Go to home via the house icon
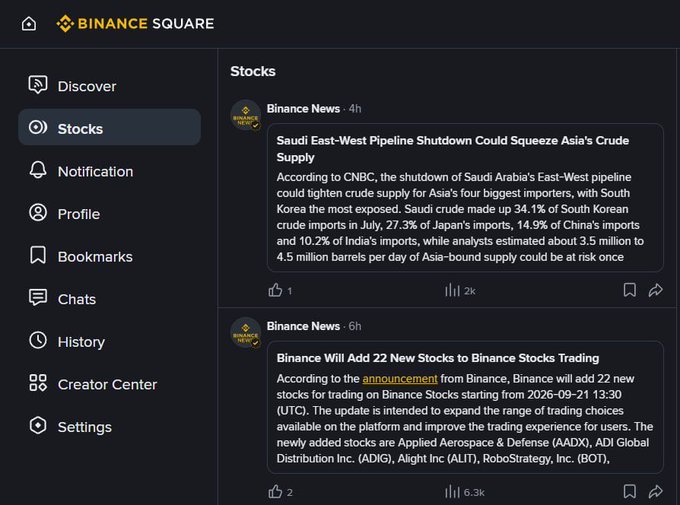Viewport: 680px width, 505px height. click(29, 23)
